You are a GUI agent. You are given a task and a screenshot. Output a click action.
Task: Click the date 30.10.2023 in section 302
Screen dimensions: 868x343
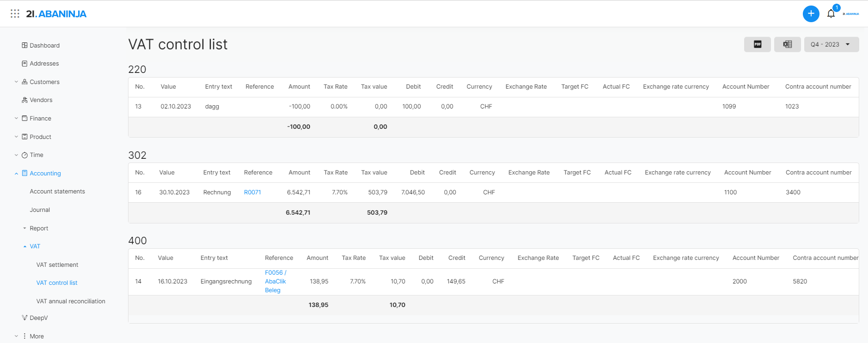click(x=174, y=192)
